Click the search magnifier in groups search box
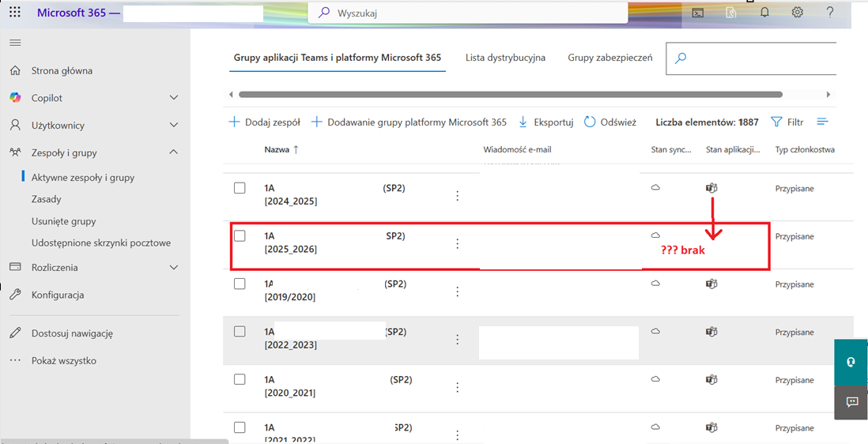The width and height of the screenshot is (868, 444). pos(681,58)
